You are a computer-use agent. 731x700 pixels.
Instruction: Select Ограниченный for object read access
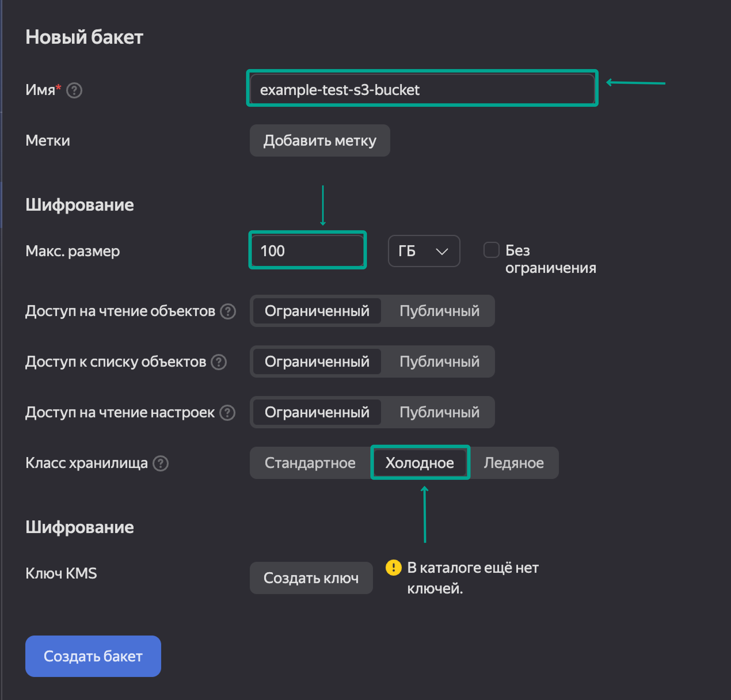(x=317, y=311)
